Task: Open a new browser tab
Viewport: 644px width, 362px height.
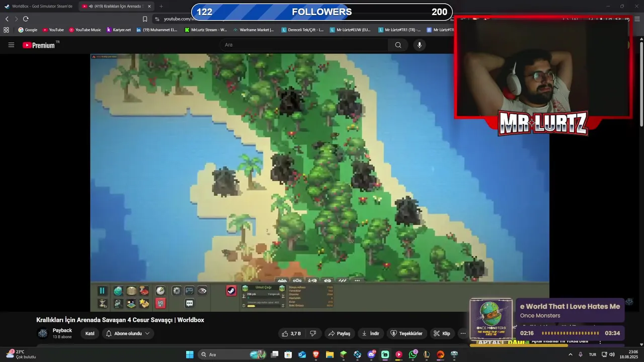Action: tap(161, 6)
